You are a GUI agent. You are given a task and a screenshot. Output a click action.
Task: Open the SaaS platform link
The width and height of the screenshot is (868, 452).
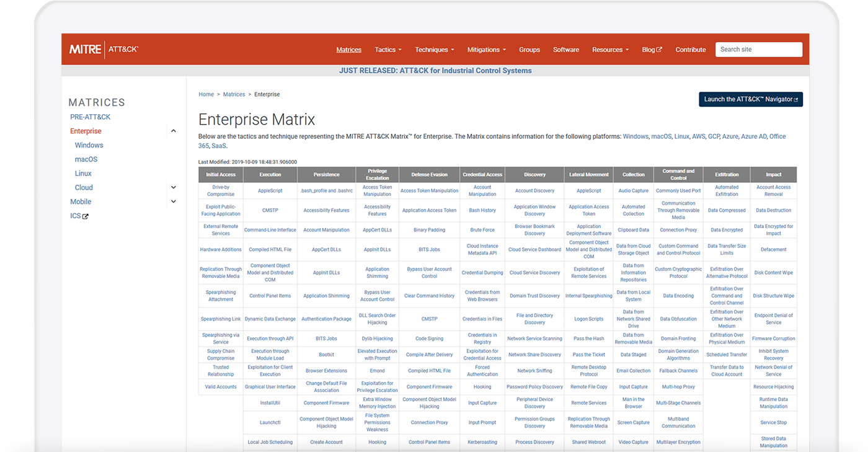219,146
